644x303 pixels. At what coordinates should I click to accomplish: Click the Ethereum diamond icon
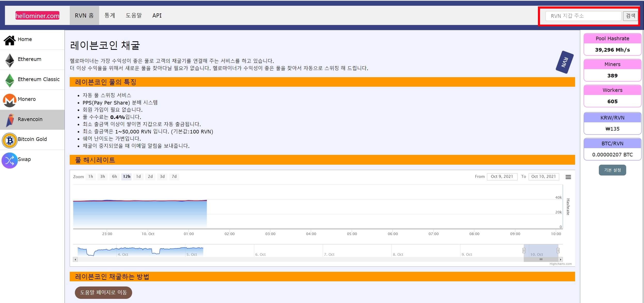[x=10, y=60]
